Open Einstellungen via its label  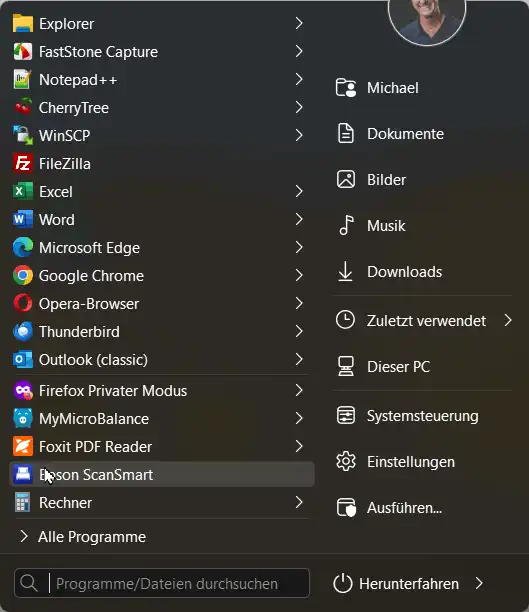[411, 462]
